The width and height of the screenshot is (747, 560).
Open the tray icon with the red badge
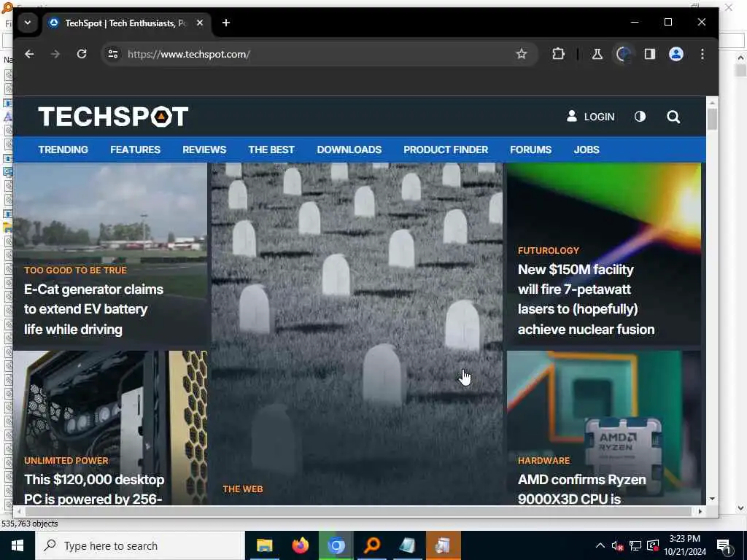(653, 545)
